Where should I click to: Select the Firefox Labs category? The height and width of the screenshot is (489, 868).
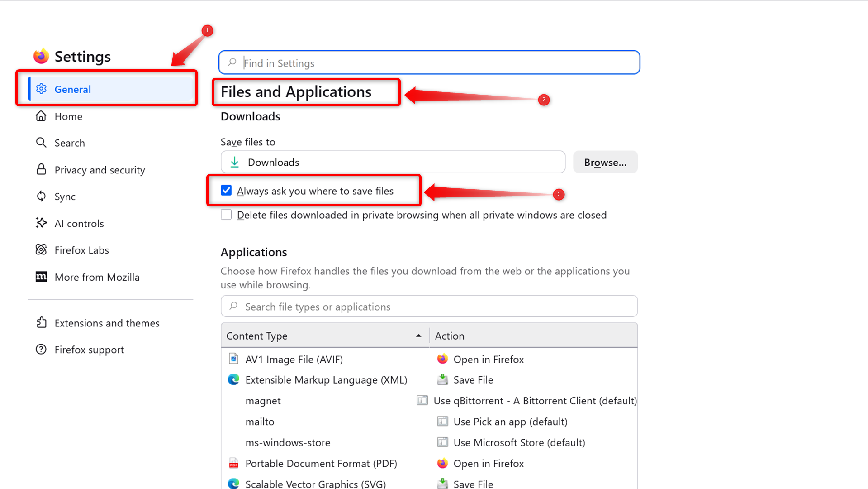click(x=111, y=250)
